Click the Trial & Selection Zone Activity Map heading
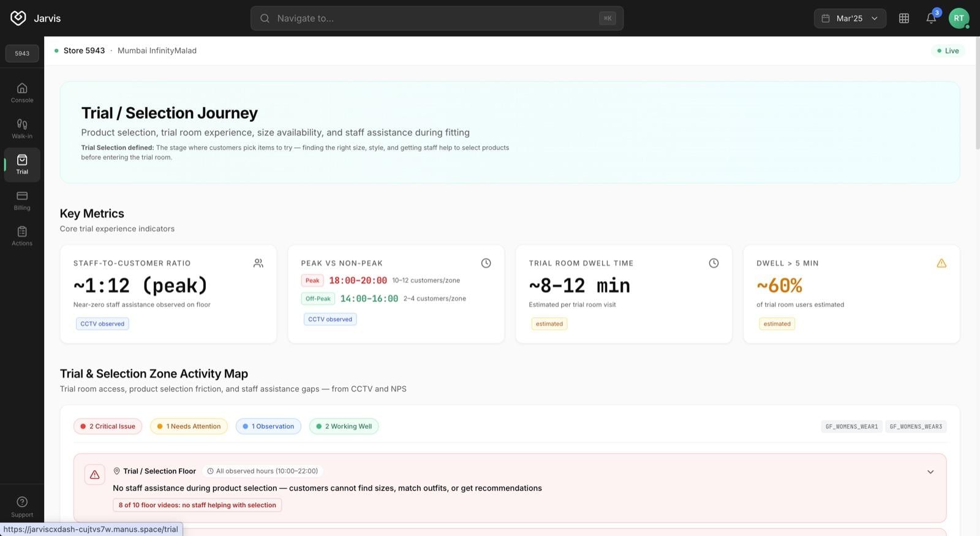 (154, 374)
